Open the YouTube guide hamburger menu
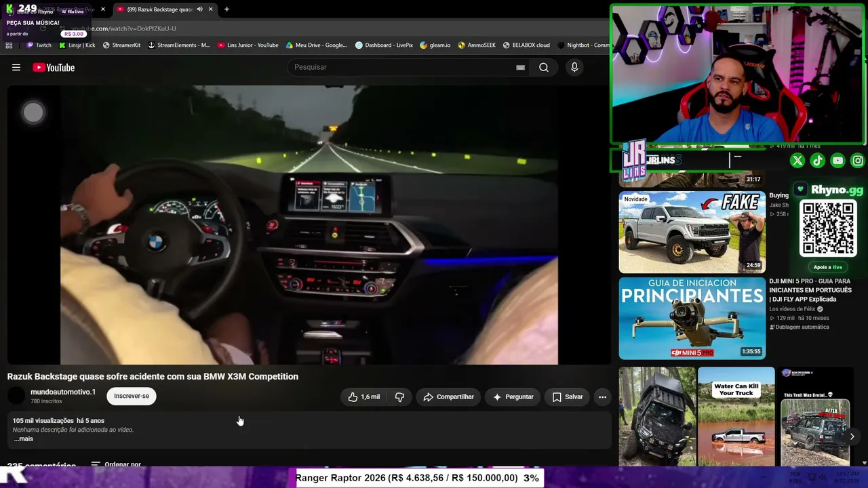This screenshot has height=488, width=868. pos(16,67)
